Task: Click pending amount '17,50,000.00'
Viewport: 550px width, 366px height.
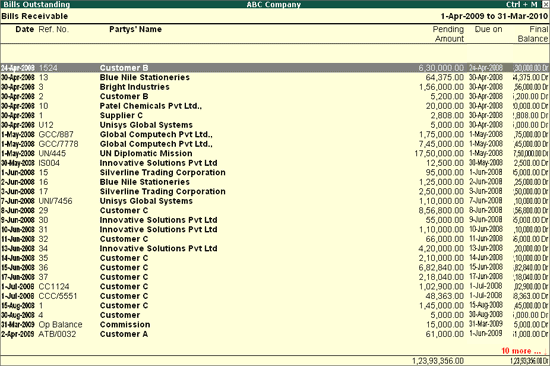Action: click(x=439, y=153)
